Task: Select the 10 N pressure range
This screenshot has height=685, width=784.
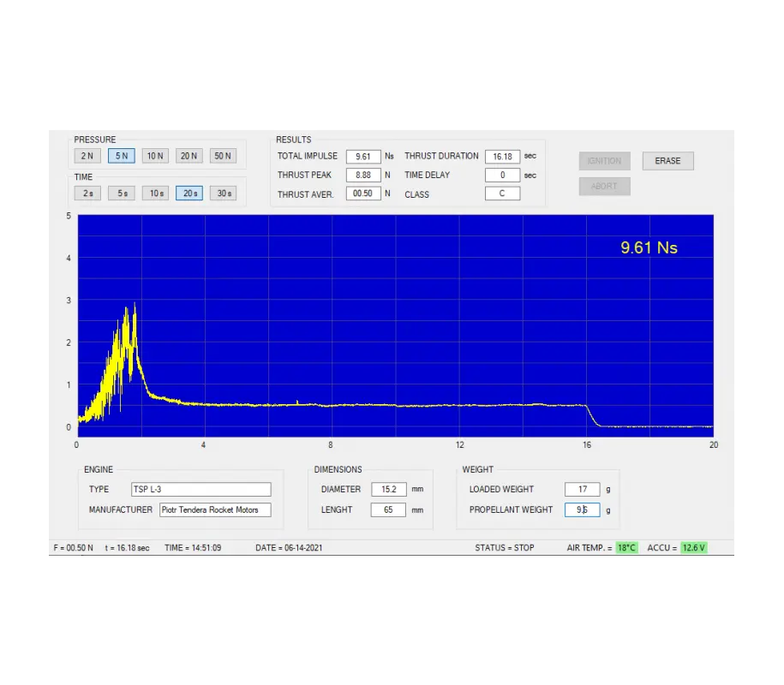Action: tap(155, 156)
